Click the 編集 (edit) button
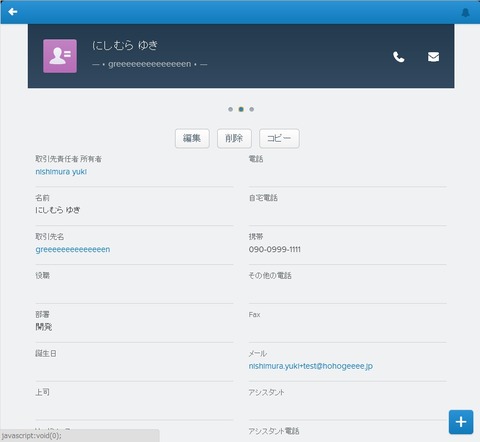480x442 pixels. pyautogui.click(x=192, y=138)
